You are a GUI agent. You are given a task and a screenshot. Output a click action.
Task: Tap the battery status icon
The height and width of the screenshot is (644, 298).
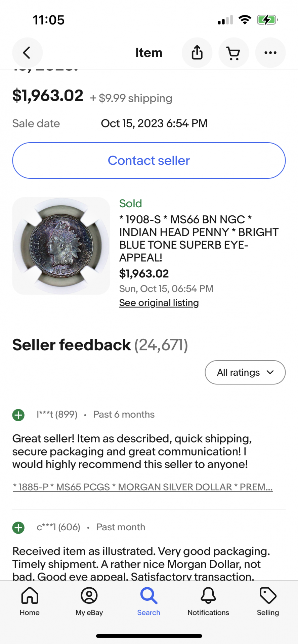coord(267,20)
